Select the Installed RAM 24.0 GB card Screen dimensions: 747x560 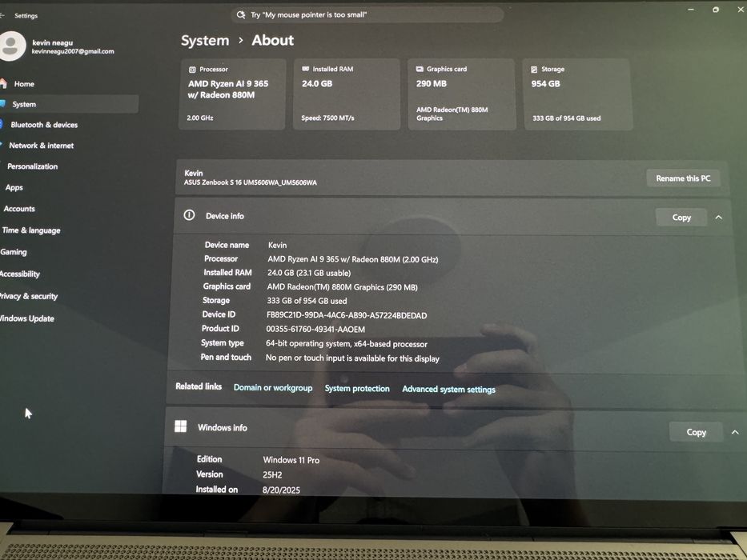pyautogui.click(x=347, y=94)
